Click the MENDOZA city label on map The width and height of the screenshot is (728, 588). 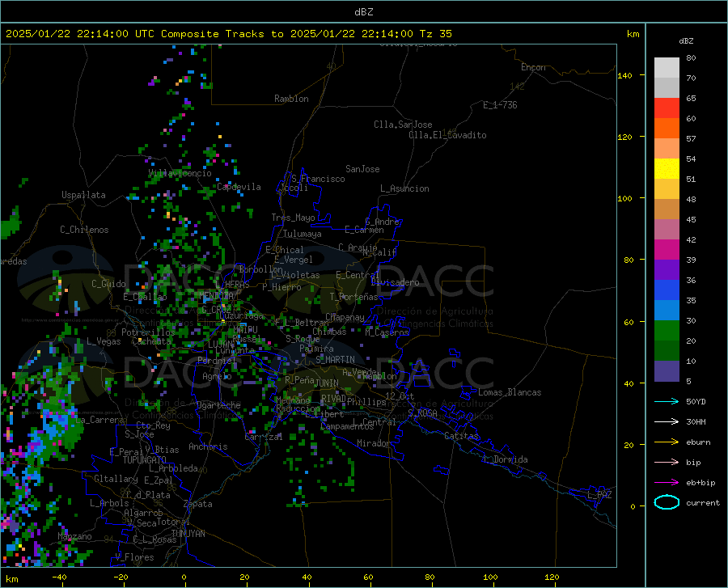click(216, 295)
